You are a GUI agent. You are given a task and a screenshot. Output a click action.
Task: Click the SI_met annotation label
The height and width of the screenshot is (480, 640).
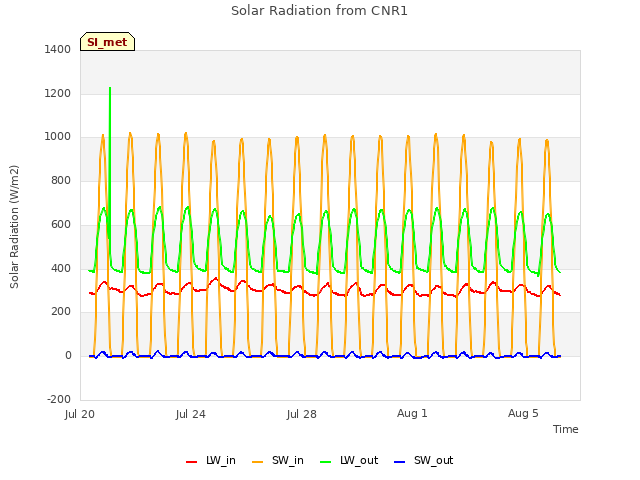pyautogui.click(x=107, y=42)
